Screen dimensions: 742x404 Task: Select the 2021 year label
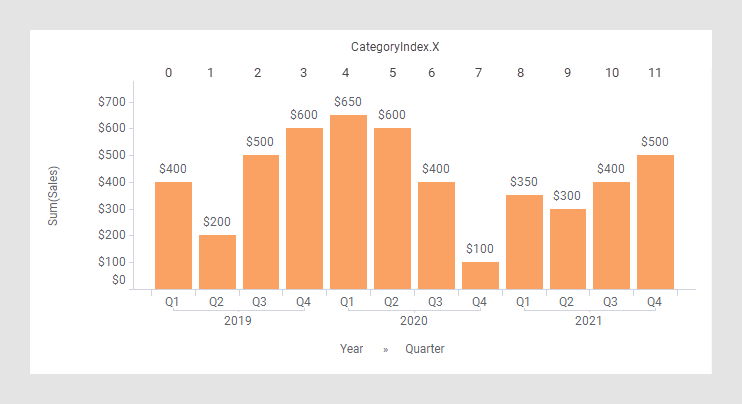click(x=588, y=321)
